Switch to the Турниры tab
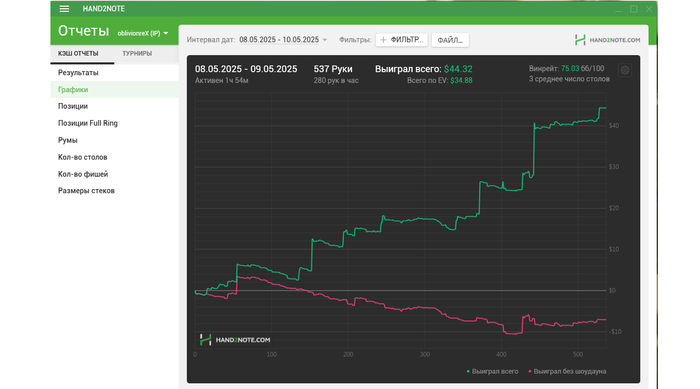700x389 pixels. click(137, 54)
